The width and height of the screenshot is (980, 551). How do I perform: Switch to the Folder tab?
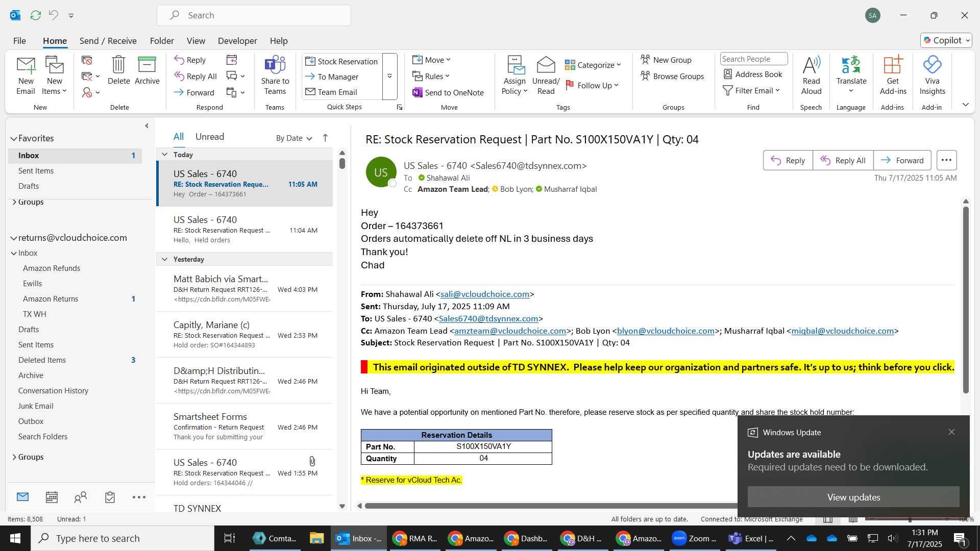tap(162, 40)
